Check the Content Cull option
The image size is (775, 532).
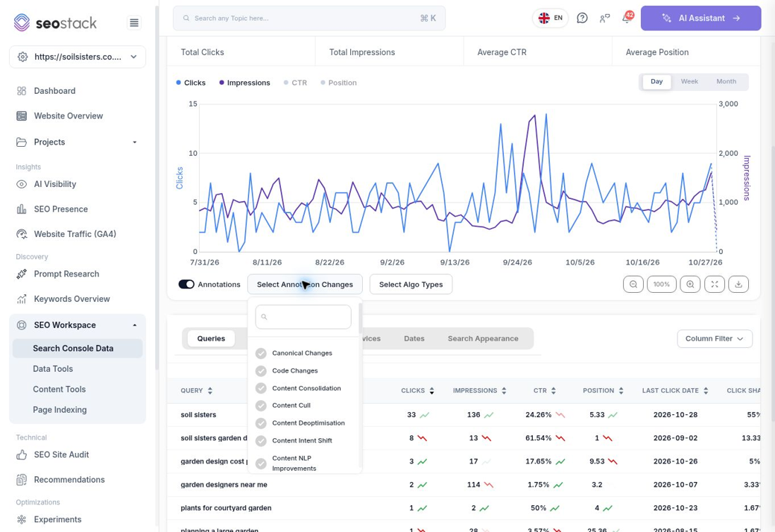click(261, 405)
